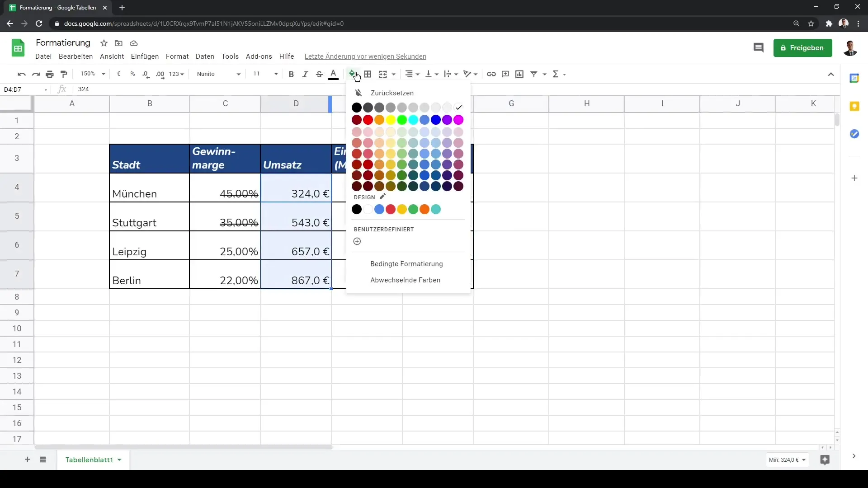
Task: Open the all sheets list icon
Action: coord(43,460)
